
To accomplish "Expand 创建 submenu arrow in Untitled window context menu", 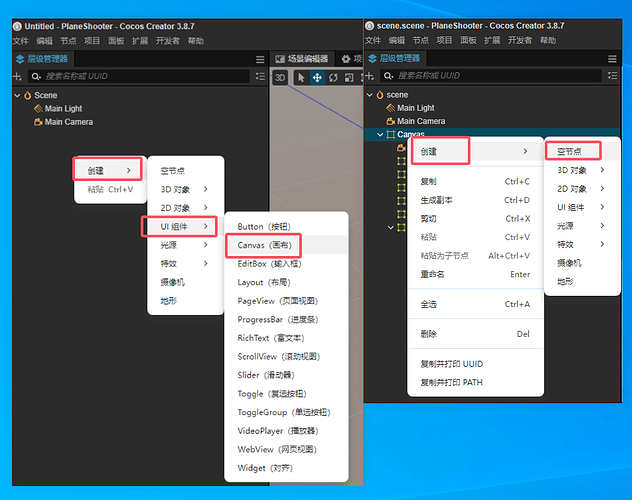I will pos(129,170).
